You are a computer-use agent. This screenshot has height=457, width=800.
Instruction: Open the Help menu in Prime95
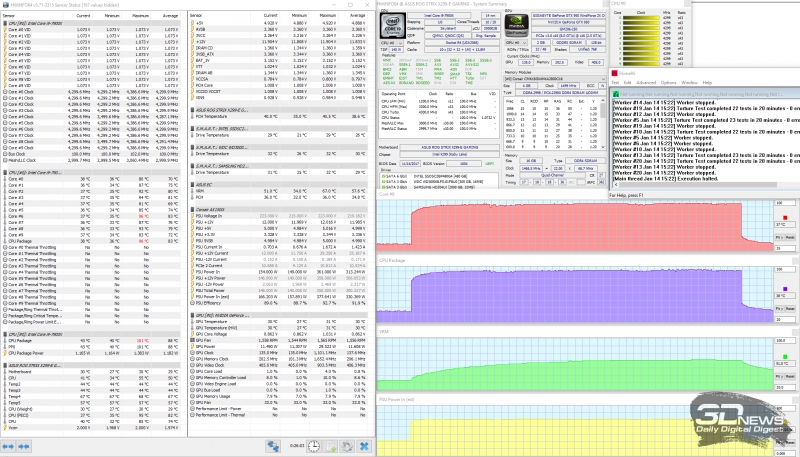tap(707, 83)
